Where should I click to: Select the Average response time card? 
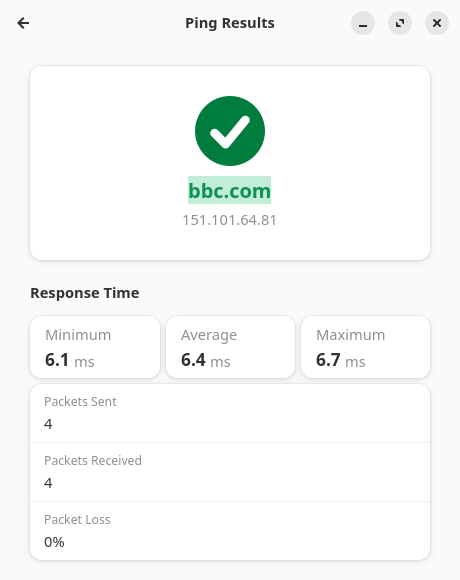click(x=230, y=347)
